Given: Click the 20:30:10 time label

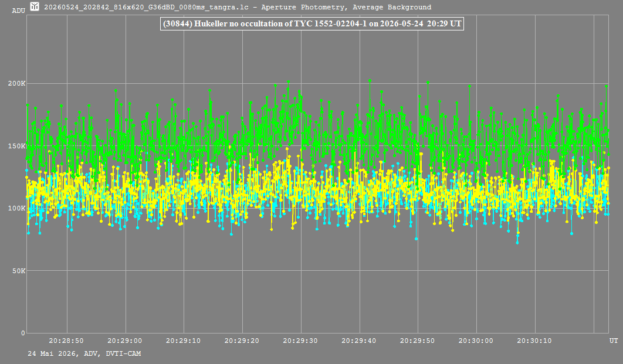Looking at the screenshot, I should pos(534,341).
